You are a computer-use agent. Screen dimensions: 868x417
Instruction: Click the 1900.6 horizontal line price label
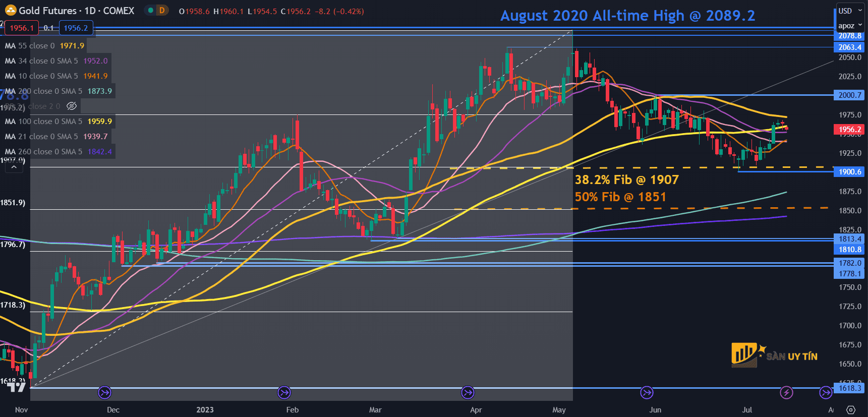click(x=850, y=171)
